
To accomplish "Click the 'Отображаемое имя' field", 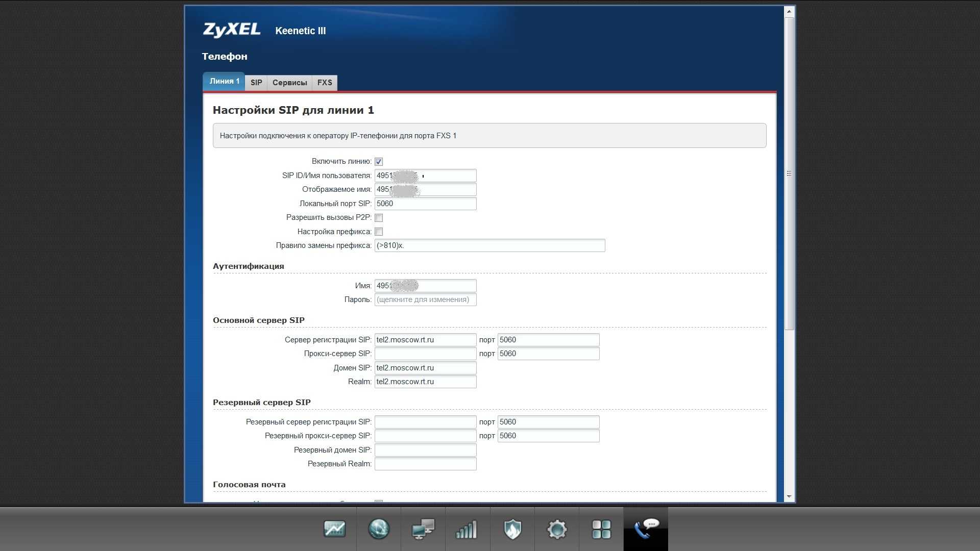I will pyautogui.click(x=426, y=189).
